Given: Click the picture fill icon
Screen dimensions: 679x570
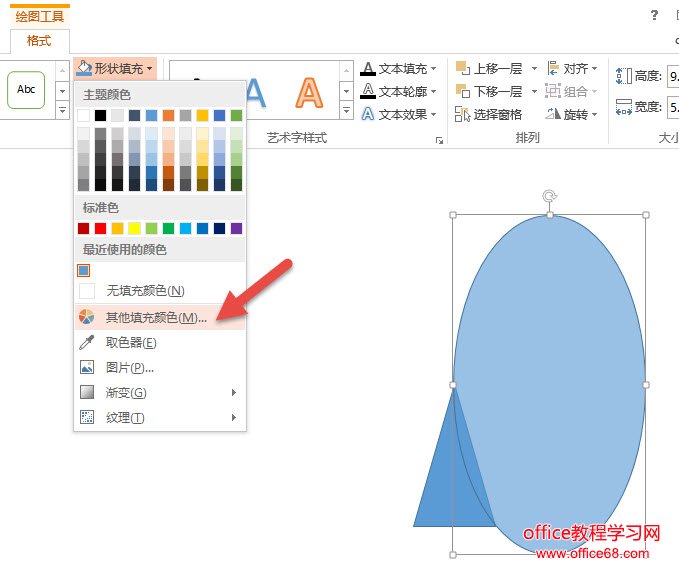Looking at the screenshot, I should pyautogui.click(x=87, y=367).
